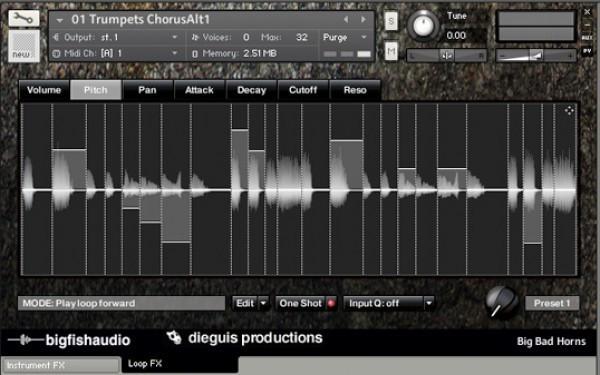Switch to the Pan tab
This screenshot has height=375, width=600.
147,90
